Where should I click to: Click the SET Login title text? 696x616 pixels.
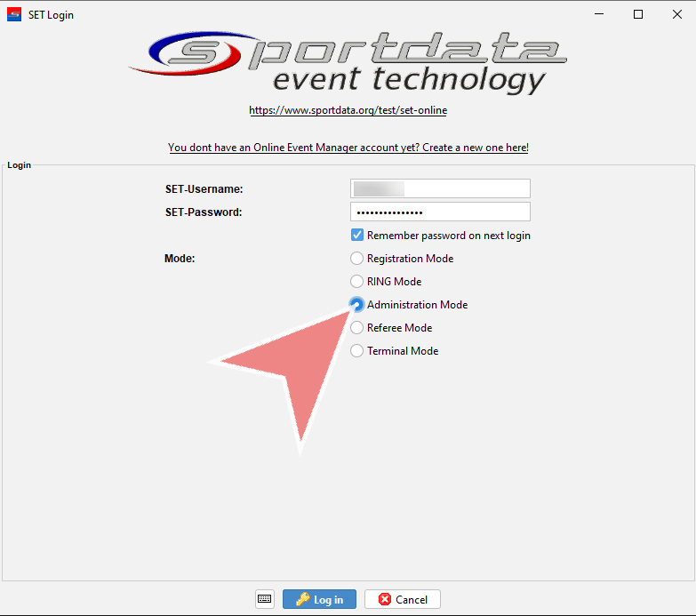pos(51,14)
